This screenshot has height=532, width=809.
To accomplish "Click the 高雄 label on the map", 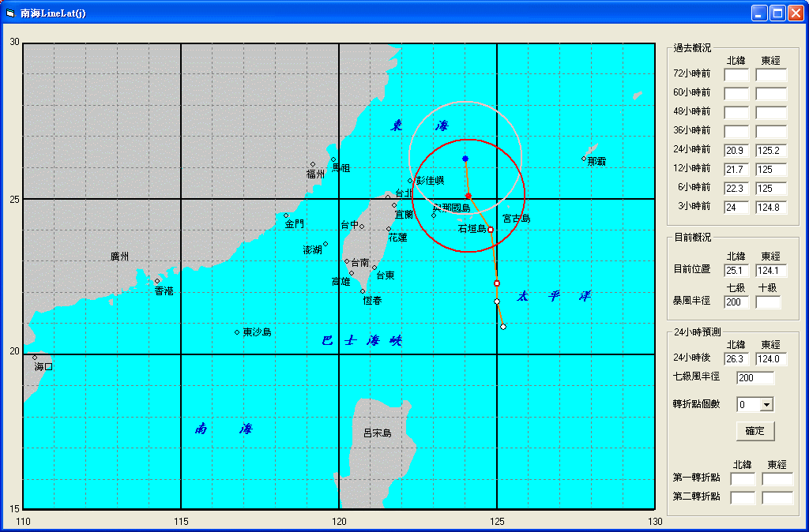I will [x=341, y=282].
